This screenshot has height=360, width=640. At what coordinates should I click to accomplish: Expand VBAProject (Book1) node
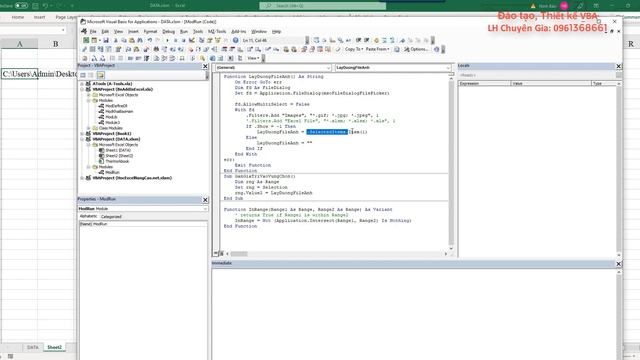(x=82, y=133)
